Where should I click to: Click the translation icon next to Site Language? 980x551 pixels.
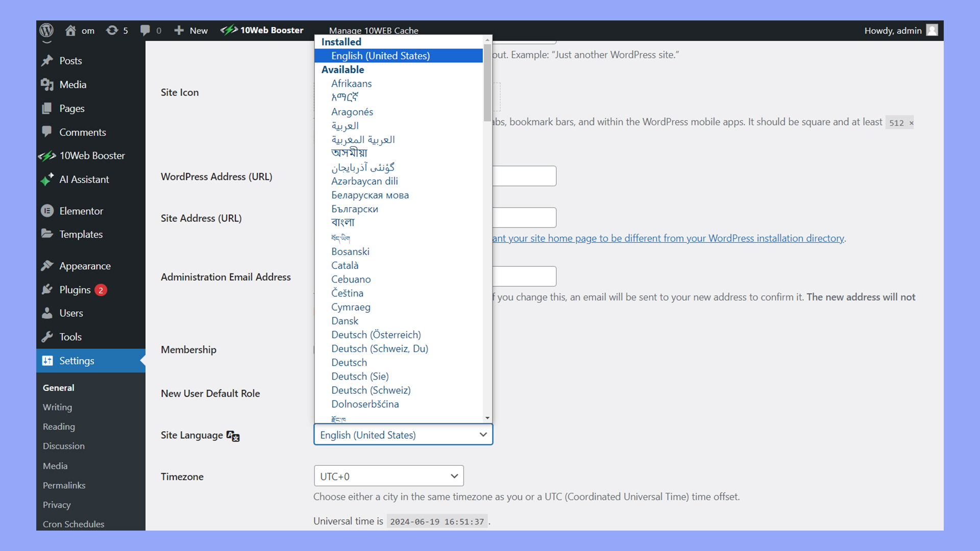232,437
